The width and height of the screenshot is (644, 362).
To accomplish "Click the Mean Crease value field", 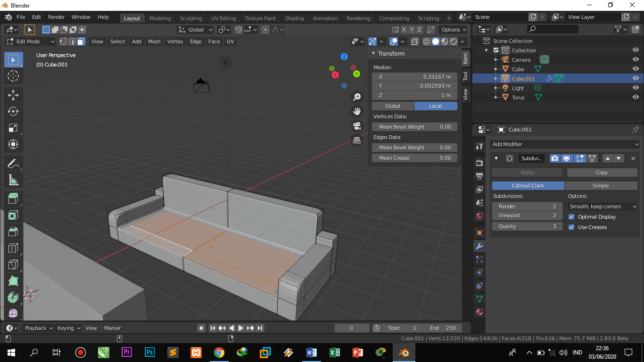I will coord(414,158).
